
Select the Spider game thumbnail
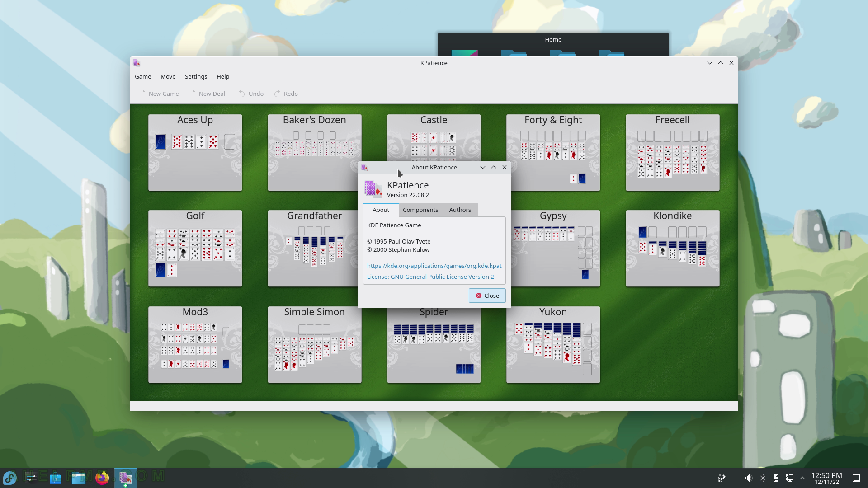pyautogui.click(x=434, y=346)
